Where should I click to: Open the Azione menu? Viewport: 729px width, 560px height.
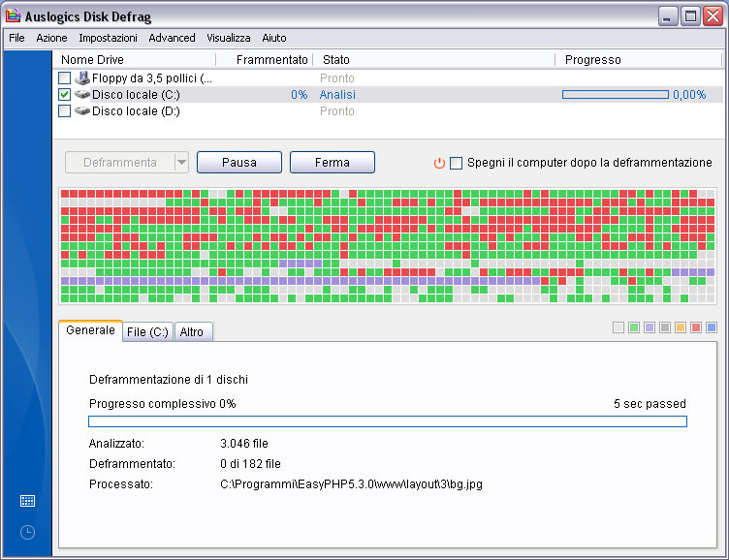(51, 38)
